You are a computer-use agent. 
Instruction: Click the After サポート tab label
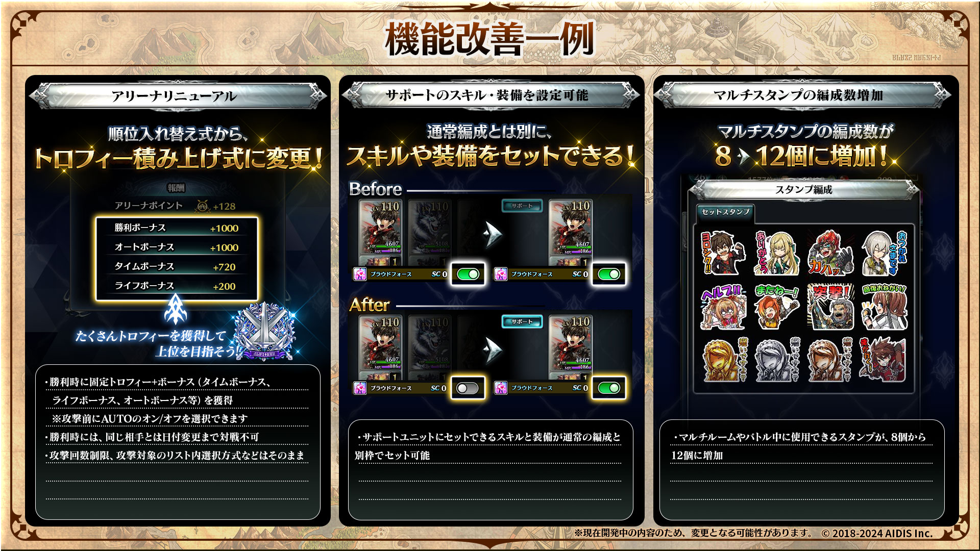pos(522,322)
